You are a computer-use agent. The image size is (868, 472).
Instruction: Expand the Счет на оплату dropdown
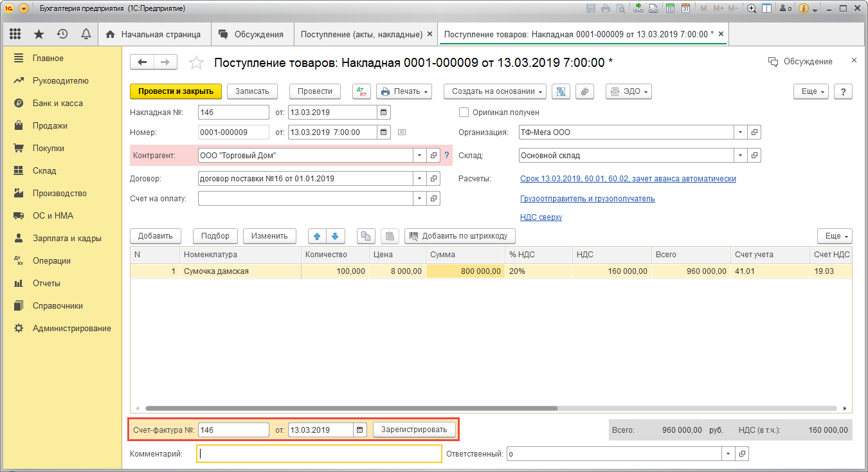[420, 199]
